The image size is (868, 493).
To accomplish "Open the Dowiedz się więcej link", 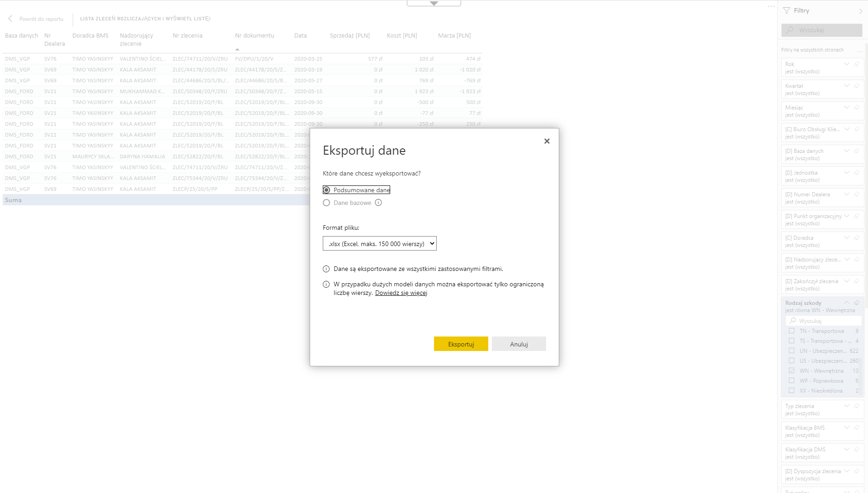I will pos(401,293).
